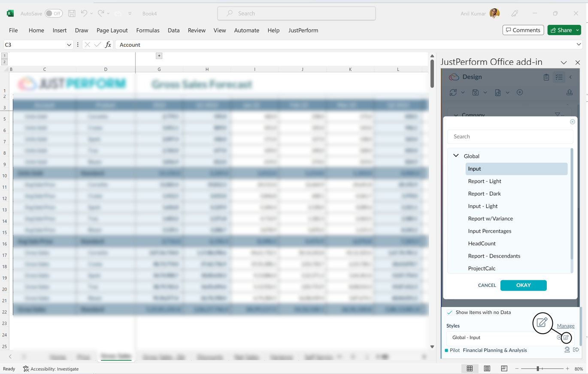
Task: Open the Name Box dropdown arrow
Action: (69, 45)
